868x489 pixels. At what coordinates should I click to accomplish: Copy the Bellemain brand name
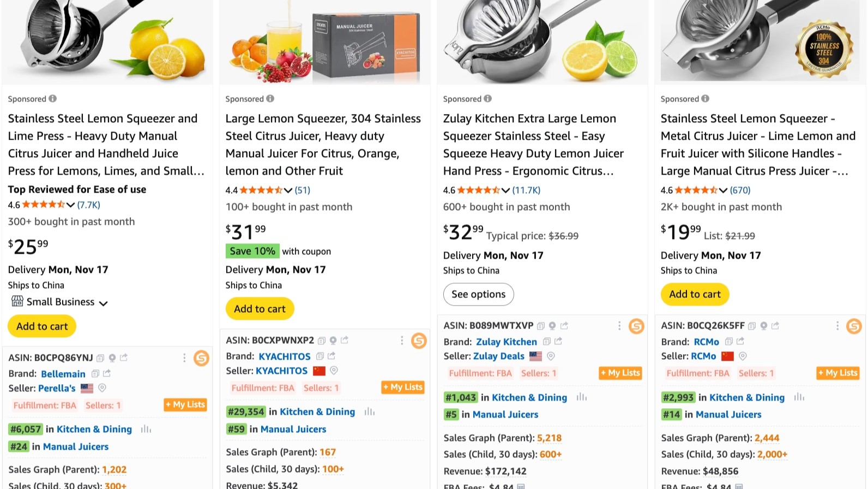pos(94,374)
